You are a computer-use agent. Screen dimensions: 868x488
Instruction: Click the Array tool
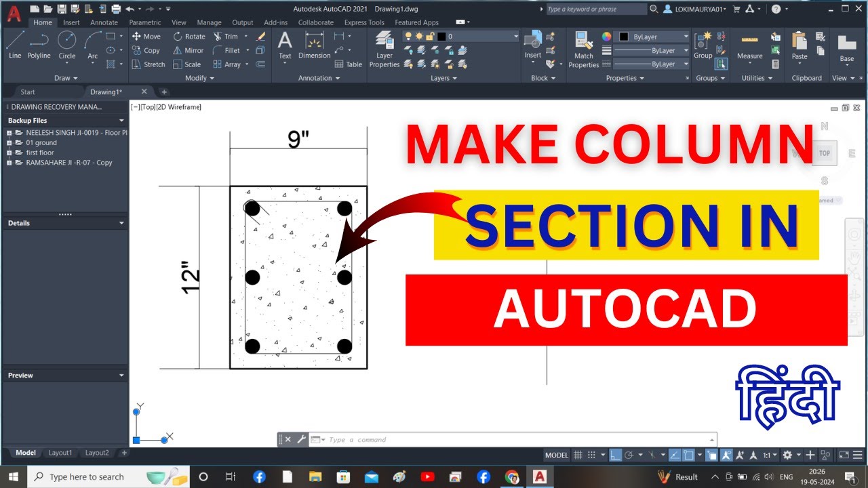pyautogui.click(x=227, y=64)
